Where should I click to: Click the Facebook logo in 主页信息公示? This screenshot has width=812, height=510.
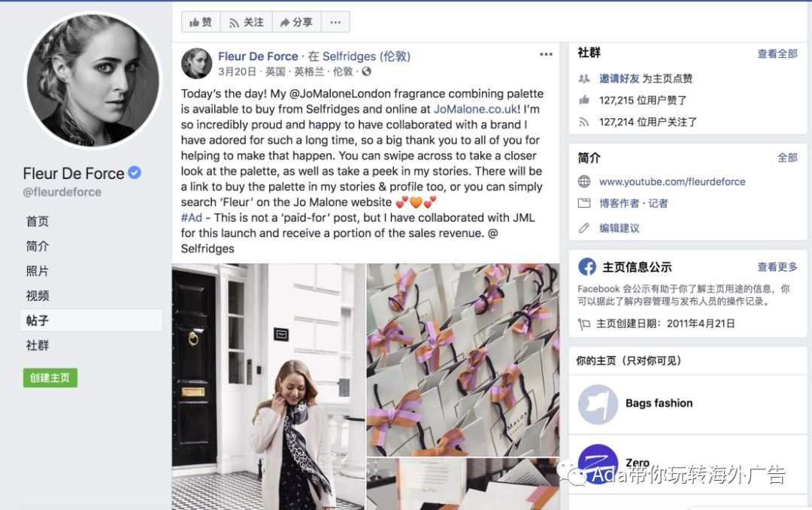pyautogui.click(x=586, y=267)
